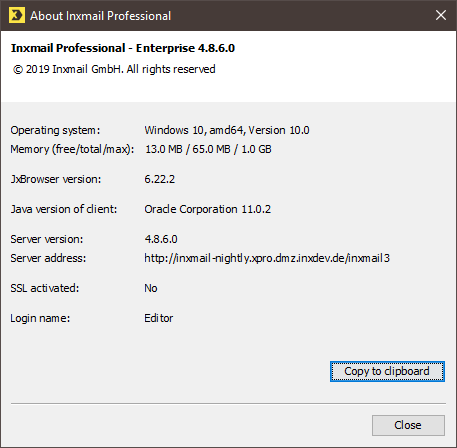Click the JxBrowser version value 6.22.2

(159, 179)
